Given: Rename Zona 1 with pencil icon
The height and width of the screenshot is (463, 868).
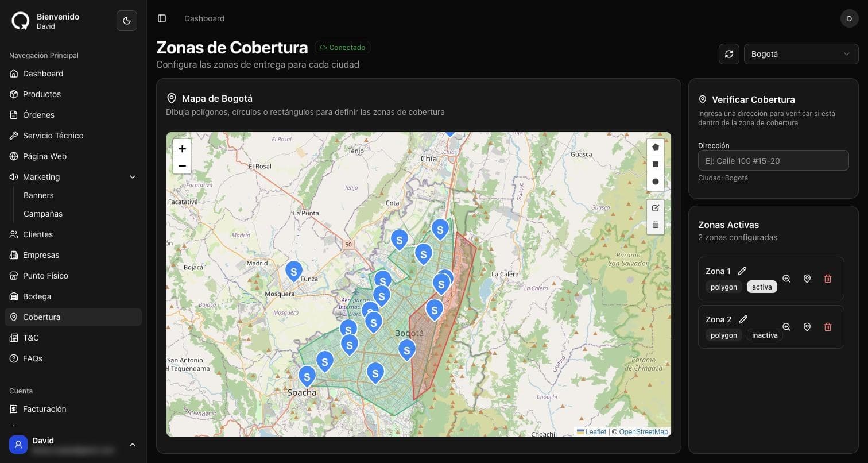Looking at the screenshot, I should pos(742,271).
